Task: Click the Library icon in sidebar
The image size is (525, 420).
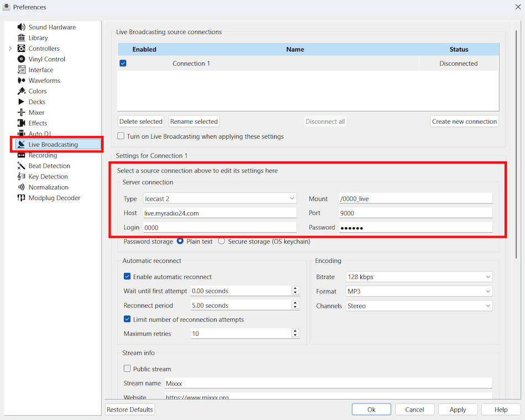Action: tap(22, 38)
